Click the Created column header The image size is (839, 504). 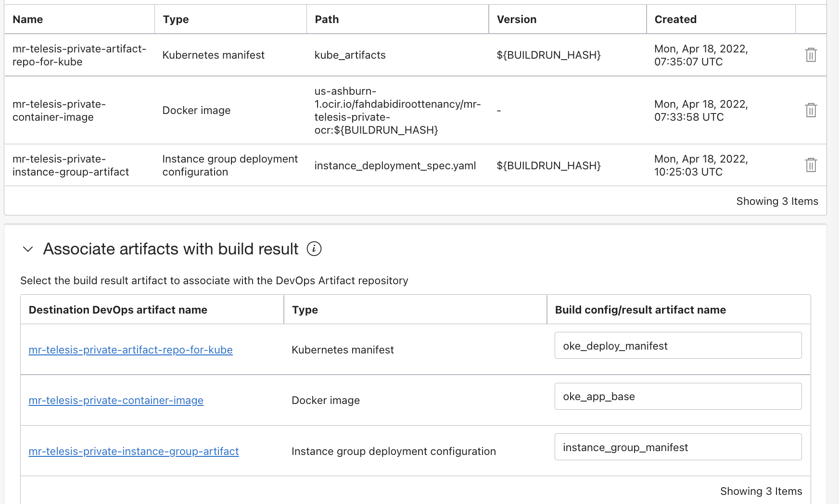(x=675, y=19)
